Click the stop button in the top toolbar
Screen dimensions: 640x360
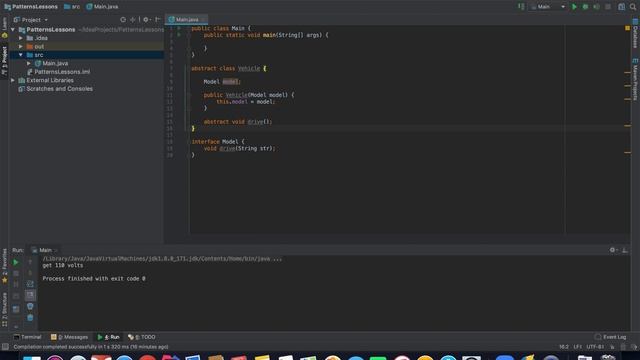pyautogui.click(x=608, y=7)
